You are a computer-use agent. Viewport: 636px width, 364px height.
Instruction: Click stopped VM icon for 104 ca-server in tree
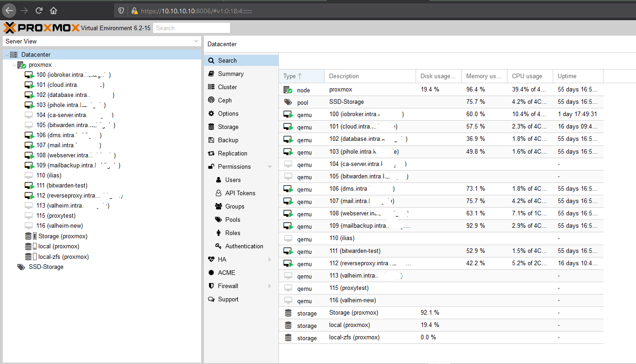tap(29, 115)
